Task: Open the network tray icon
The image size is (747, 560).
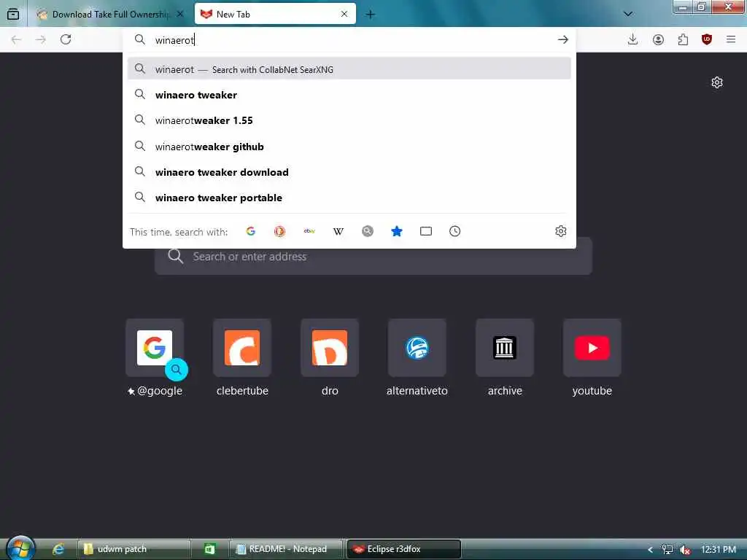Action: tap(667, 550)
